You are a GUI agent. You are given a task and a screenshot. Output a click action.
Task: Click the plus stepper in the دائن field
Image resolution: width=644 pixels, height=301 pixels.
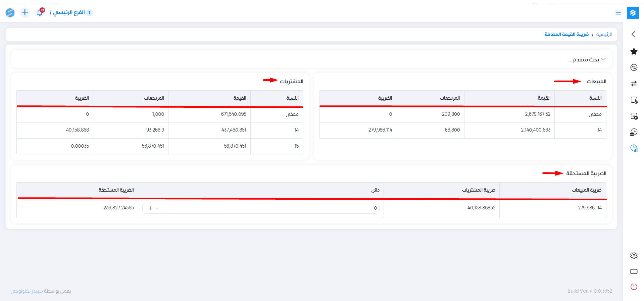151,208
